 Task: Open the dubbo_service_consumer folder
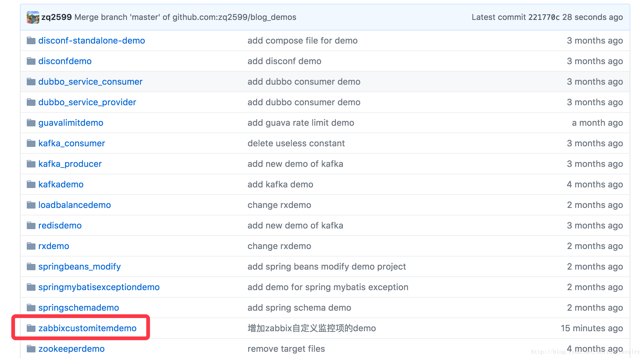tap(90, 82)
